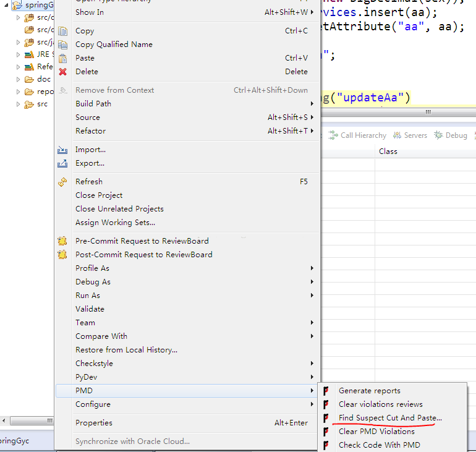476x452 pixels.
Task: Expand the Referenced libraries node
Action: pos(18,67)
